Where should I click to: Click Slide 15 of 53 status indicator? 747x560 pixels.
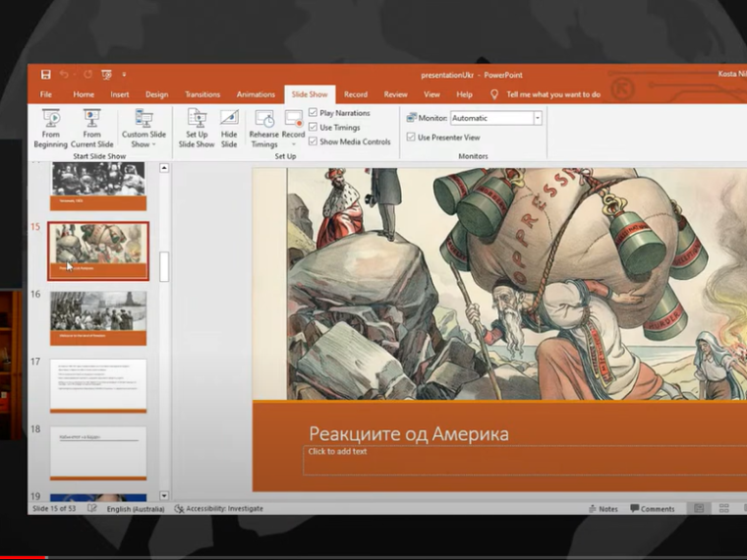coord(54,509)
